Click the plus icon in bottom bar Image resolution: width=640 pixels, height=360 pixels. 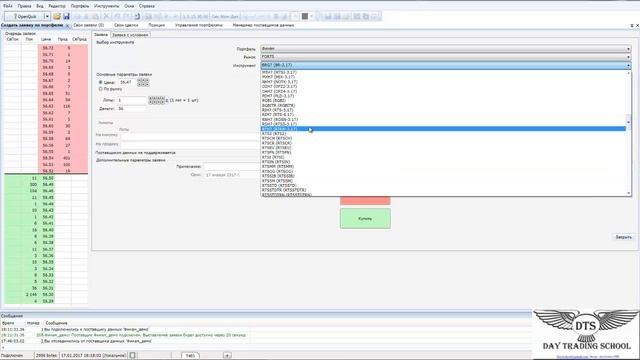click(227, 356)
